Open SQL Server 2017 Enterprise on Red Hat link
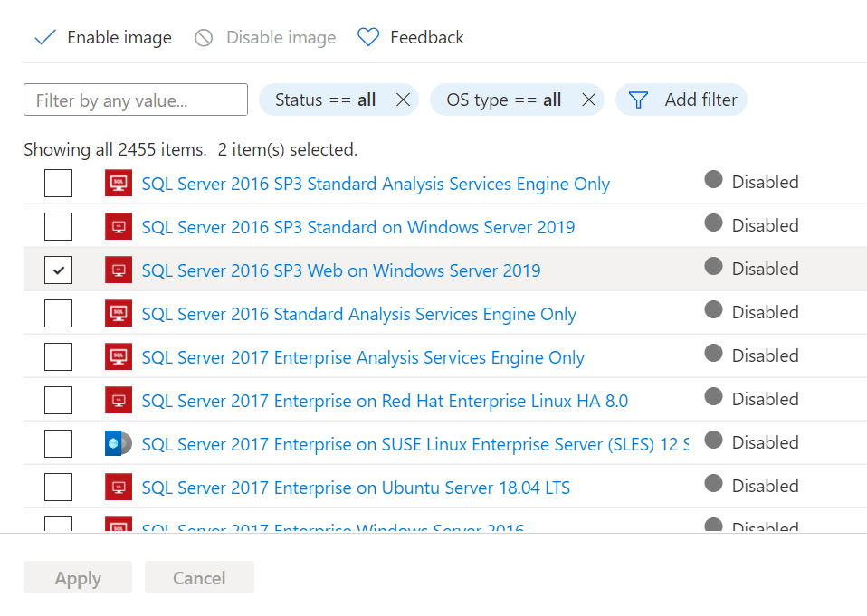Viewport: 867px width, 616px height. coord(385,401)
